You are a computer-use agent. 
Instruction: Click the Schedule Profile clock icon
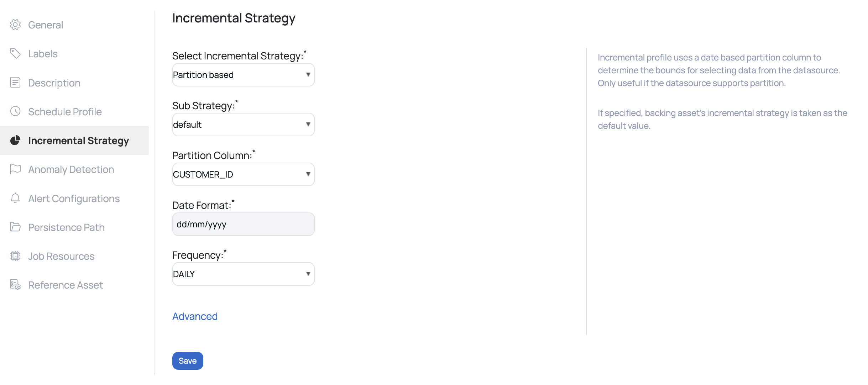(x=15, y=111)
